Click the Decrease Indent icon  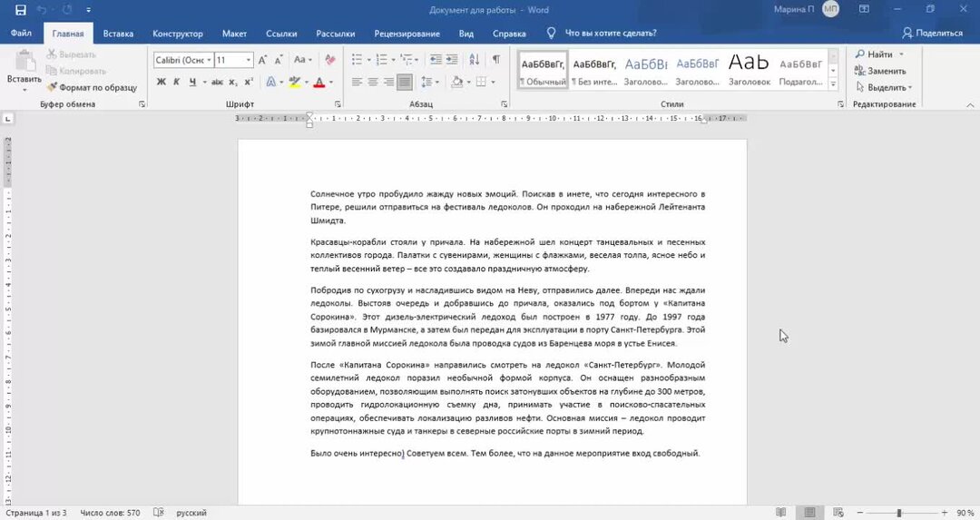(436, 60)
